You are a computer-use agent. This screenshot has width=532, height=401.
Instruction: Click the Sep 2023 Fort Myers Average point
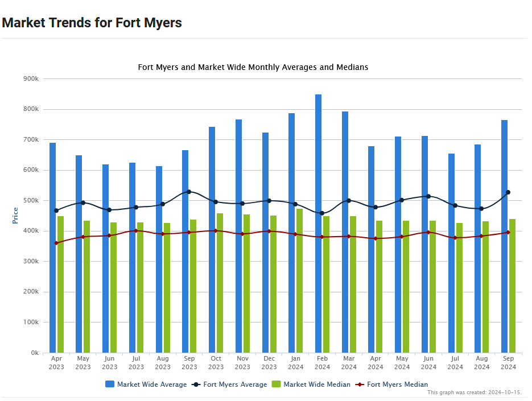tap(189, 192)
